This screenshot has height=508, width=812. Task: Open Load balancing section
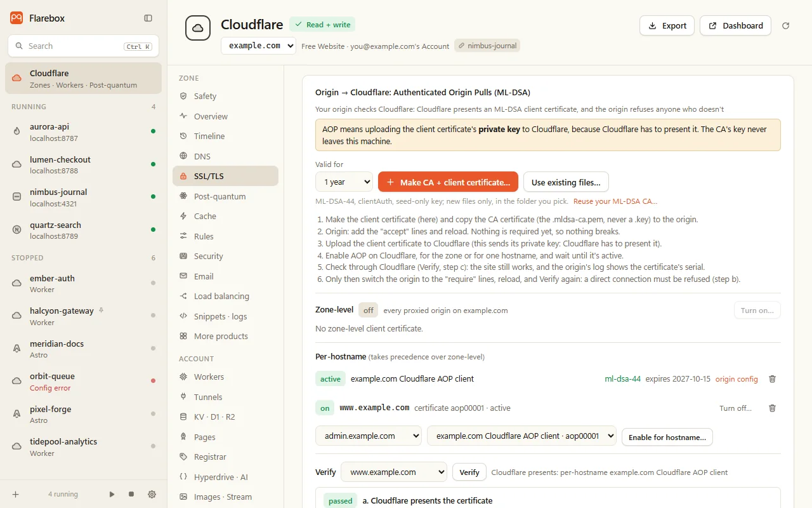pyautogui.click(x=225, y=297)
